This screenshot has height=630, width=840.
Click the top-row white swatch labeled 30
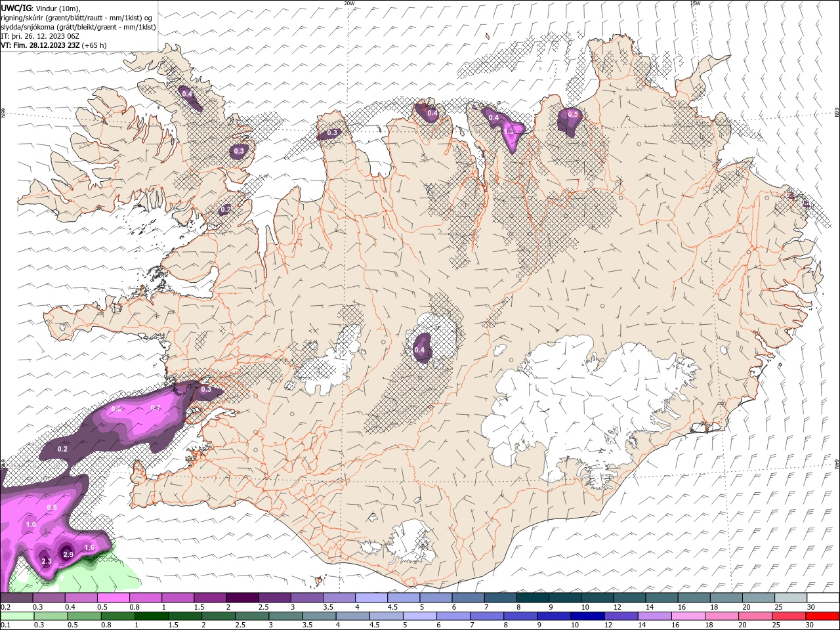822,598
